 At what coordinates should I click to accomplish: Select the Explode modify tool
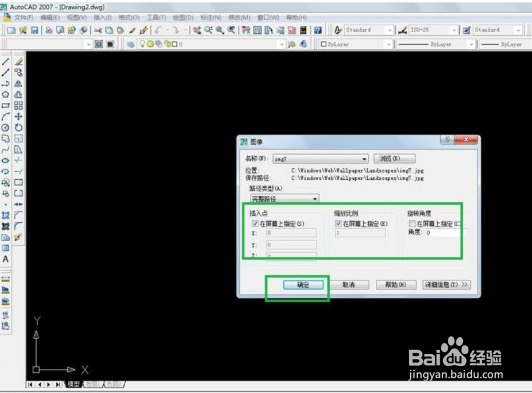[x=18, y=237]
